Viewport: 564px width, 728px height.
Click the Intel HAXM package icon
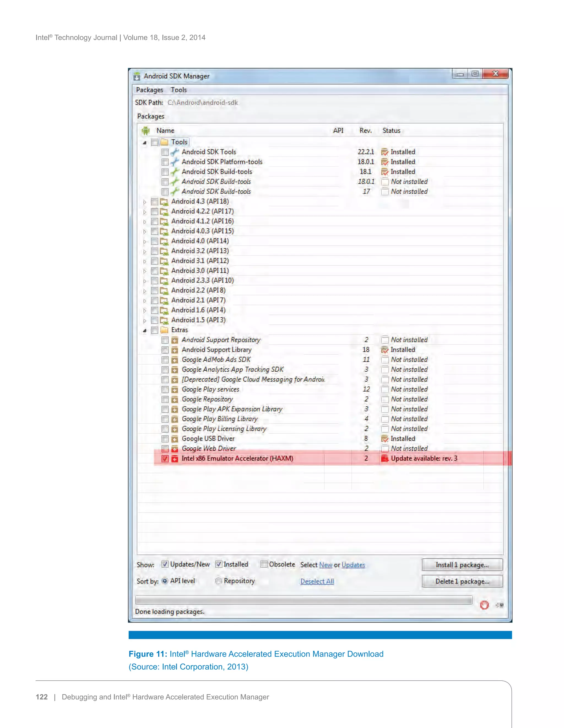tap(175, 459)
